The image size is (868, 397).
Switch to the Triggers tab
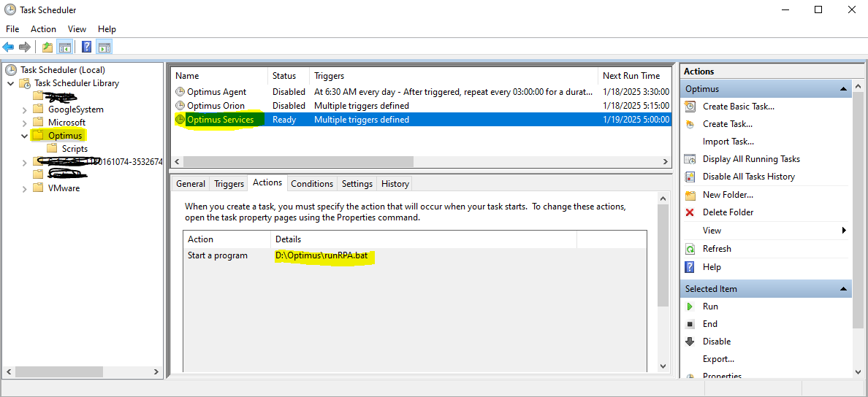tap(229, 184)
